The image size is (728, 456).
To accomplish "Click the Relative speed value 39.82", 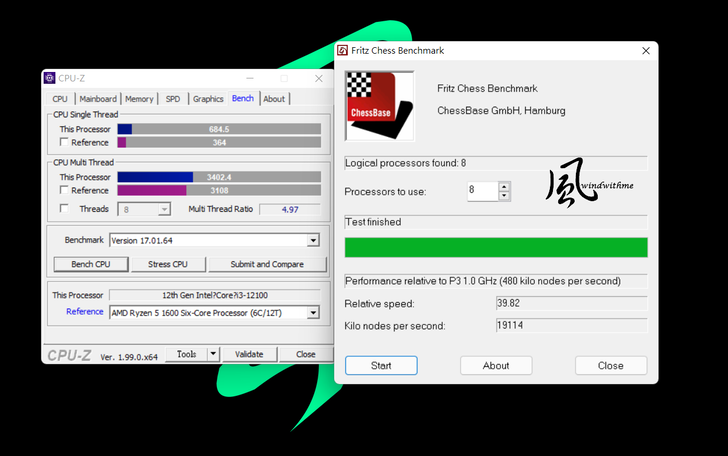I will pyautogui.click(x=572, y=303).
